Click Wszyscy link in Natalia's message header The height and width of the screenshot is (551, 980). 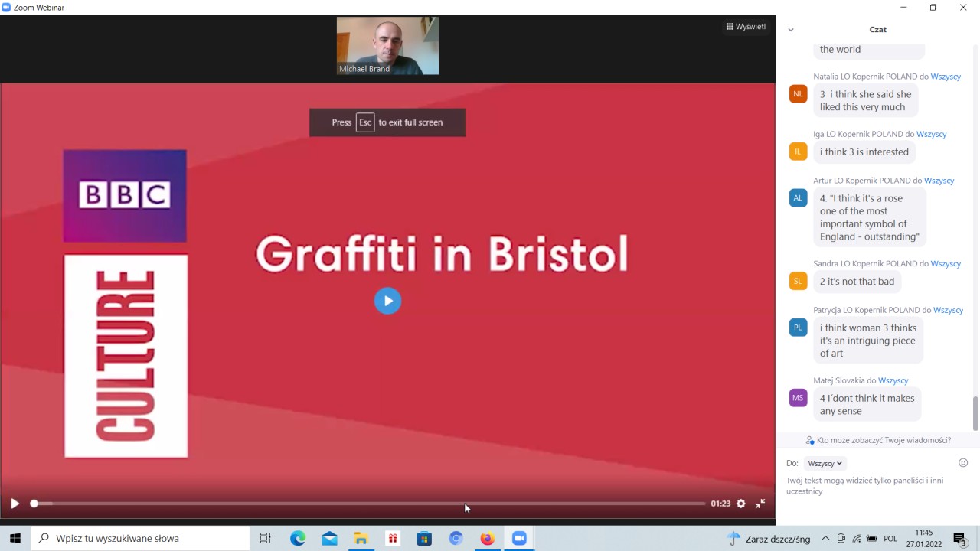point(946,77)
